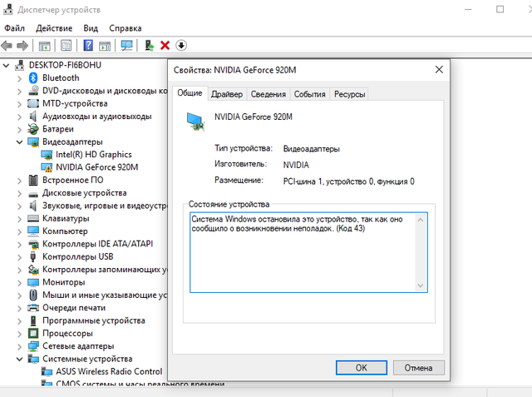Click scroll-down arrow in device status box
Viewport: 532px width, 397px height.
(421, 285)
